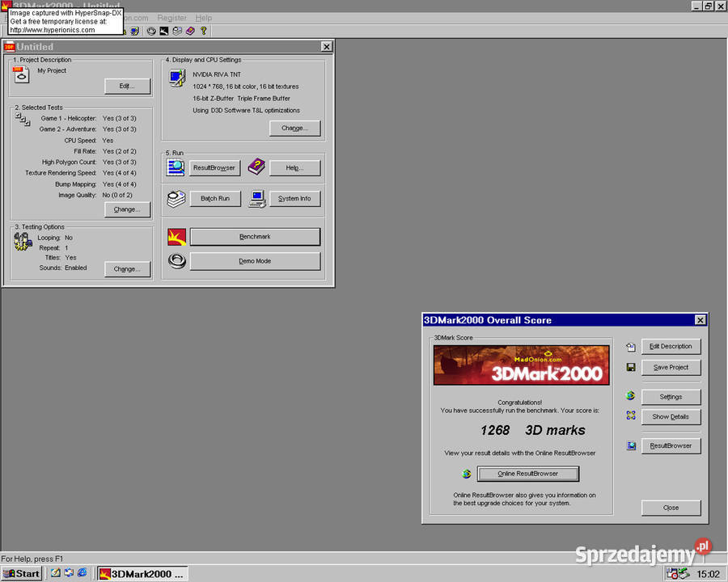Click the red Benchmark logo icon
The width and height of the screenshot is (728, 582).
click(176, 237)
